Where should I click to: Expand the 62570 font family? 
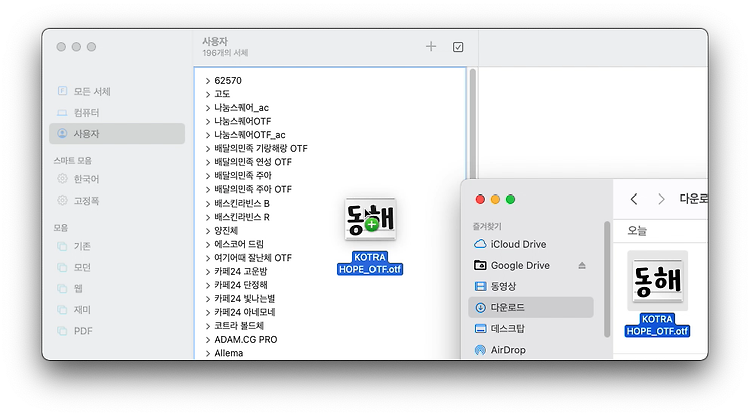click(208, 80)
